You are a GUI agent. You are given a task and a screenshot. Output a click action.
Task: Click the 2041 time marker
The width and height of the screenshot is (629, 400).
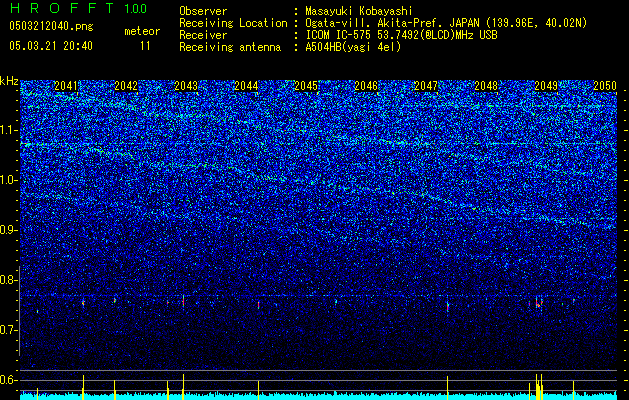click(66, 86)
